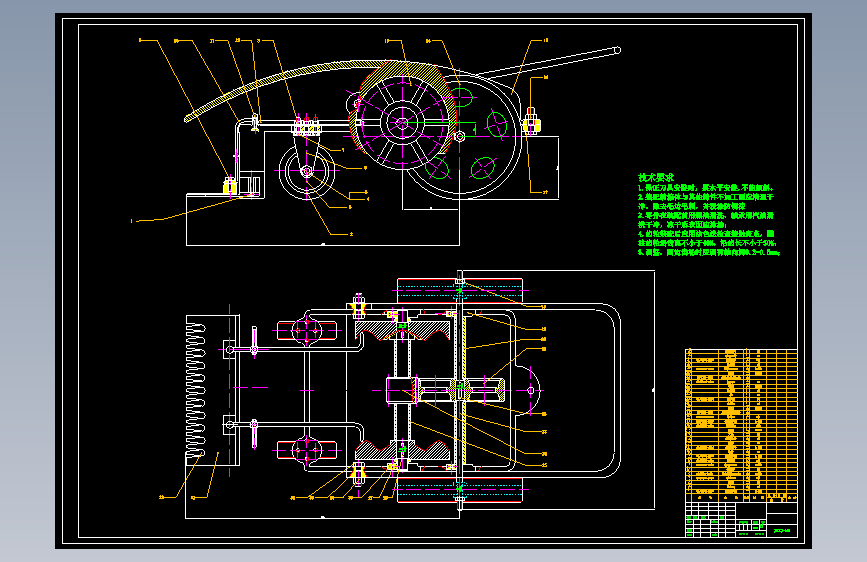The height and width of the screenshot is (562, 867).
Task: Click the last line of the green requirements
Action: click(708, 252)
